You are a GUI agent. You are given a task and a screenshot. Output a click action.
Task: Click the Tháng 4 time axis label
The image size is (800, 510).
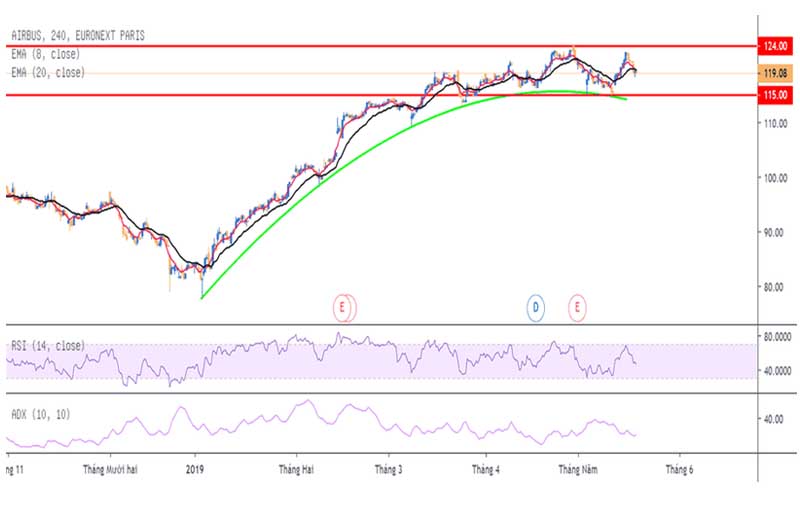486,469
